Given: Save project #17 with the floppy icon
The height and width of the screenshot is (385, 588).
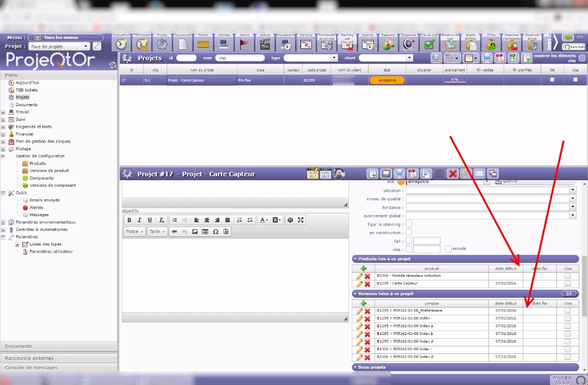Looking at the screenshot, I should coord(386,174).
